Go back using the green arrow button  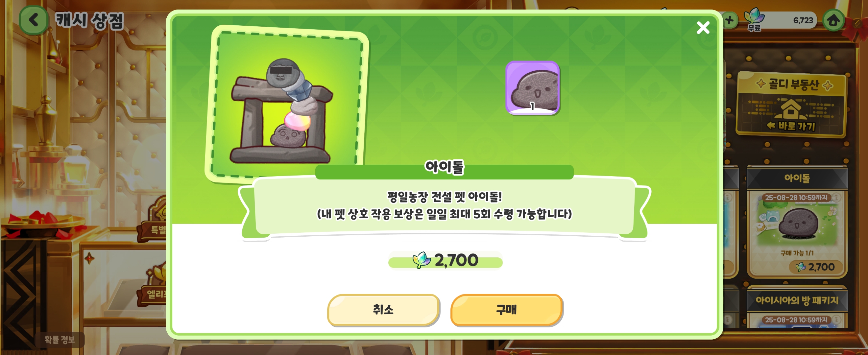pyautogui.click(x=33, y=20)
